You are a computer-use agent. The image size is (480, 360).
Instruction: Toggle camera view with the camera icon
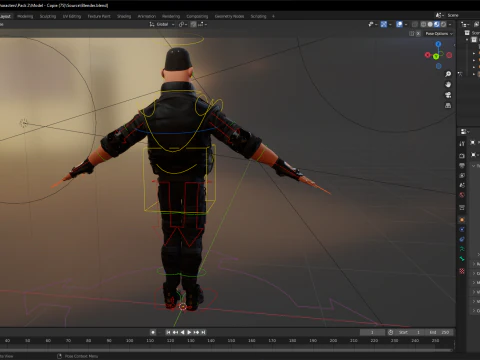448,95
